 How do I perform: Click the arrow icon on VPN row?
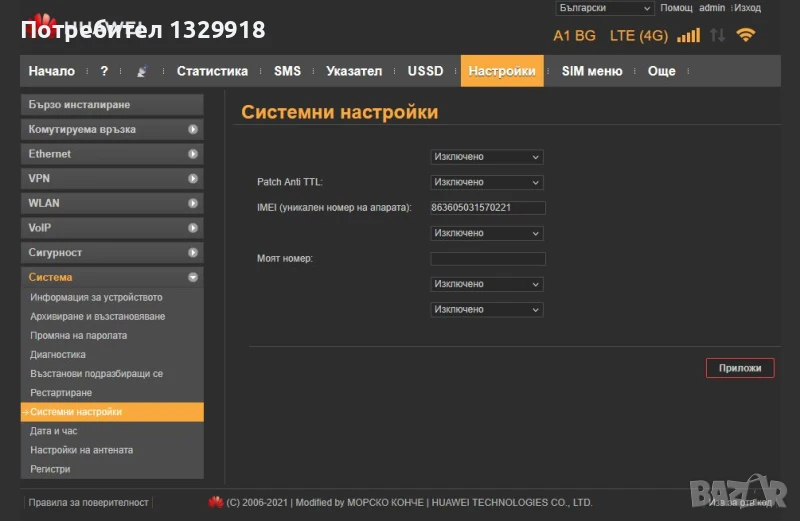click(193, 178)
